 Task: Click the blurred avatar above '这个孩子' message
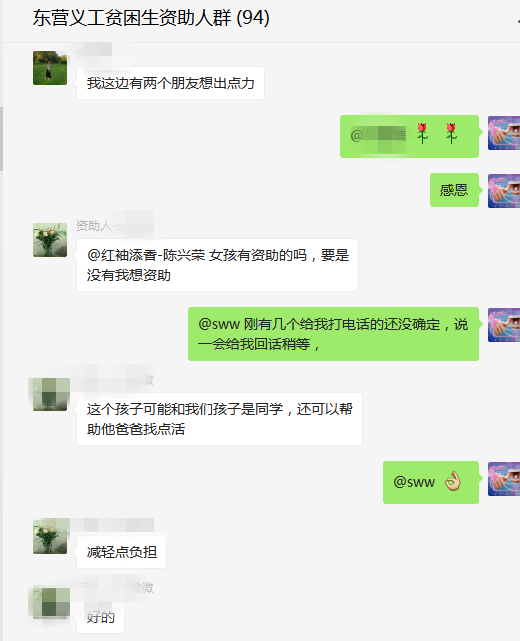tap(50, 394)
